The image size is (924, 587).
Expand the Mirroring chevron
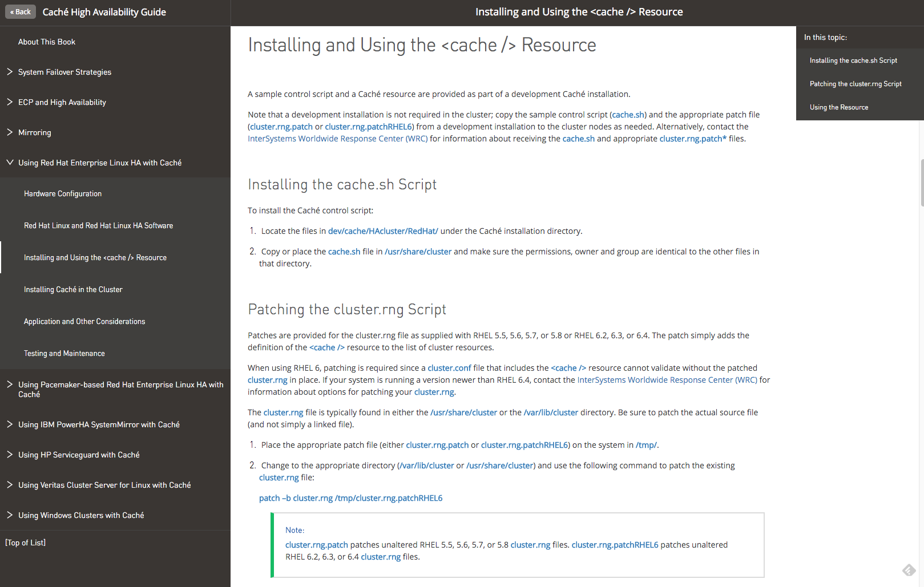tap(10, 132)
